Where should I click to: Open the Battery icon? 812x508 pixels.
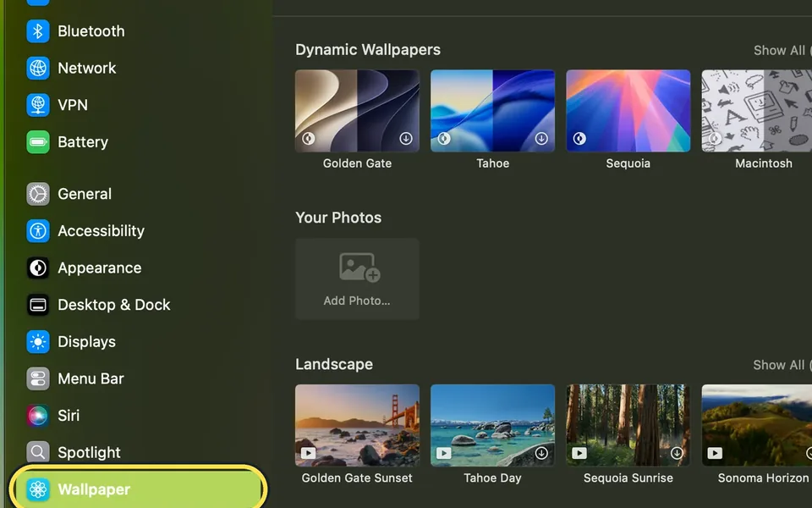[x=38, y=142]
